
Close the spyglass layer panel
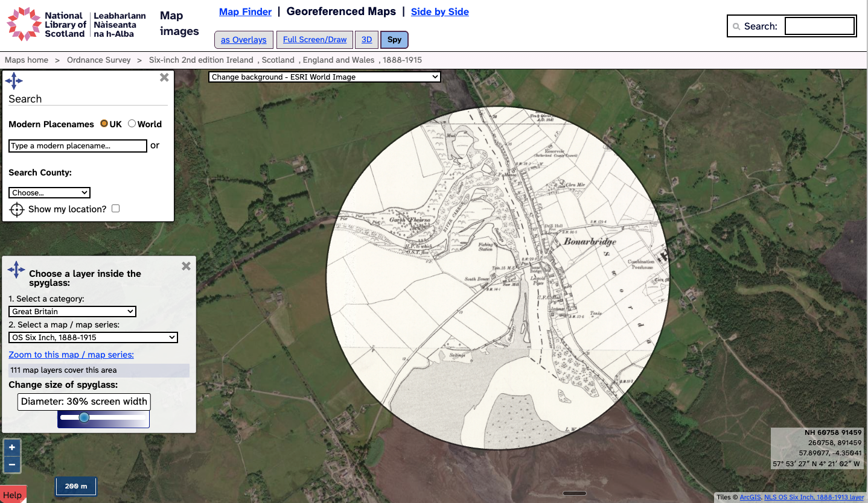186,266
